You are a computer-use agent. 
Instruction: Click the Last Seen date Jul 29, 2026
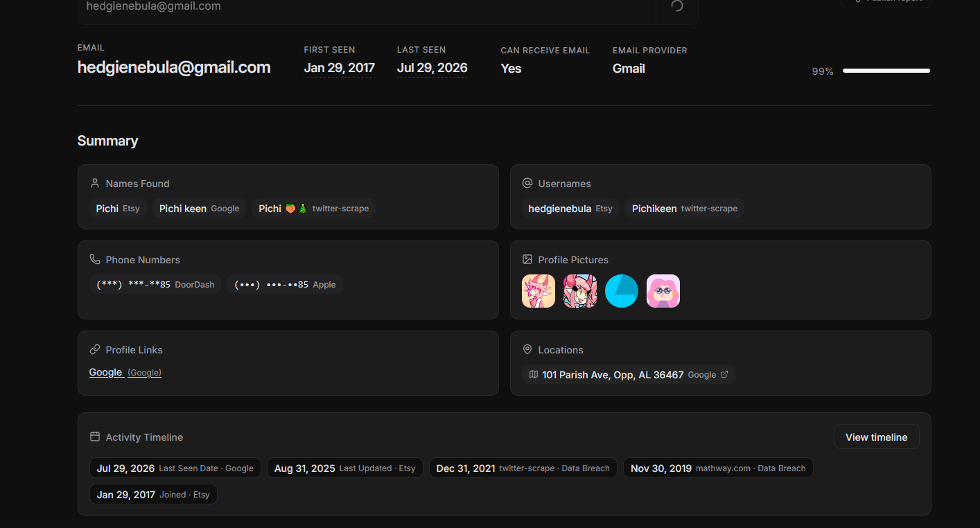(x=432, y=68)
